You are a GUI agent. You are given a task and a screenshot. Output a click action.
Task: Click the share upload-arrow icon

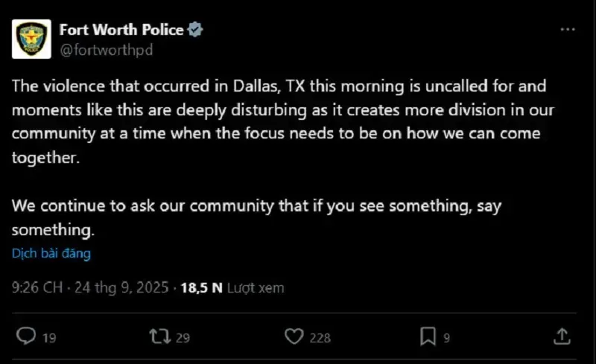562,336
